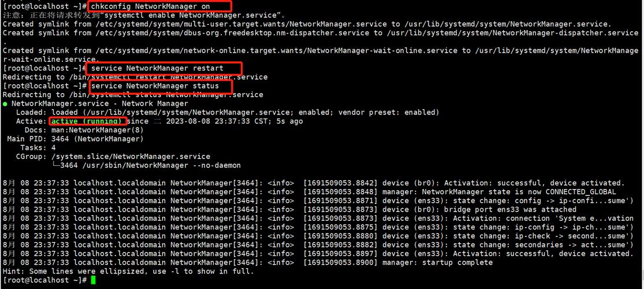Click the Chinese notice line about systemctl enable
The width and height of the screenshot is (644, 289).
coord(144,15)
